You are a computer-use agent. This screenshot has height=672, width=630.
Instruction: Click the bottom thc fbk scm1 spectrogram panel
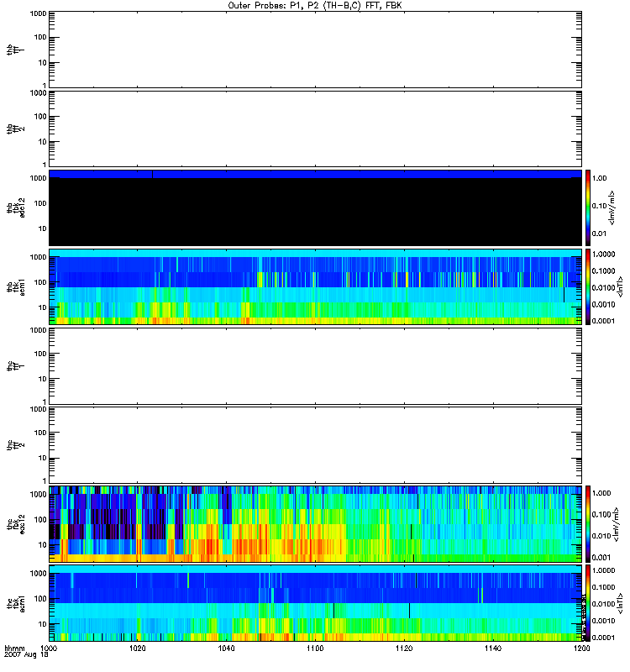pyautogui.click(x=315, y=602)
